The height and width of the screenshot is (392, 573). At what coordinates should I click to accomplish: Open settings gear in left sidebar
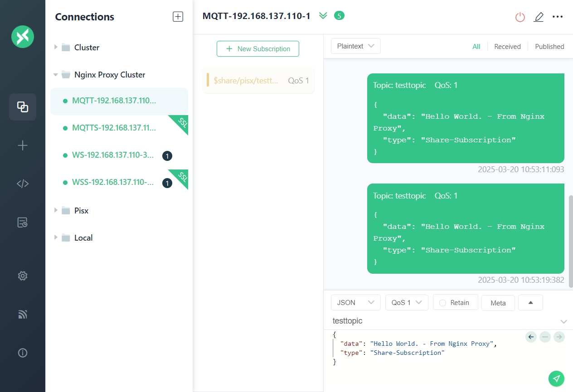pos(23,276)
